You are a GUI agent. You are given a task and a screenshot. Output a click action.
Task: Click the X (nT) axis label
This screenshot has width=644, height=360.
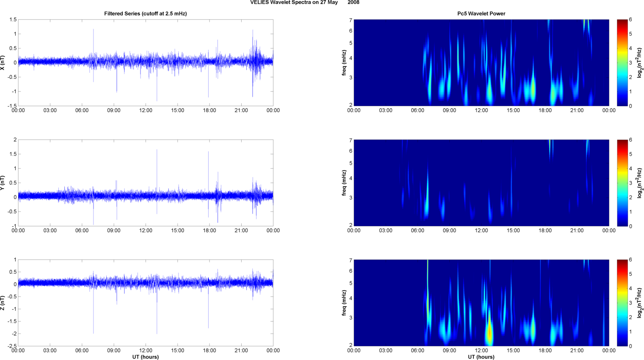3,63
